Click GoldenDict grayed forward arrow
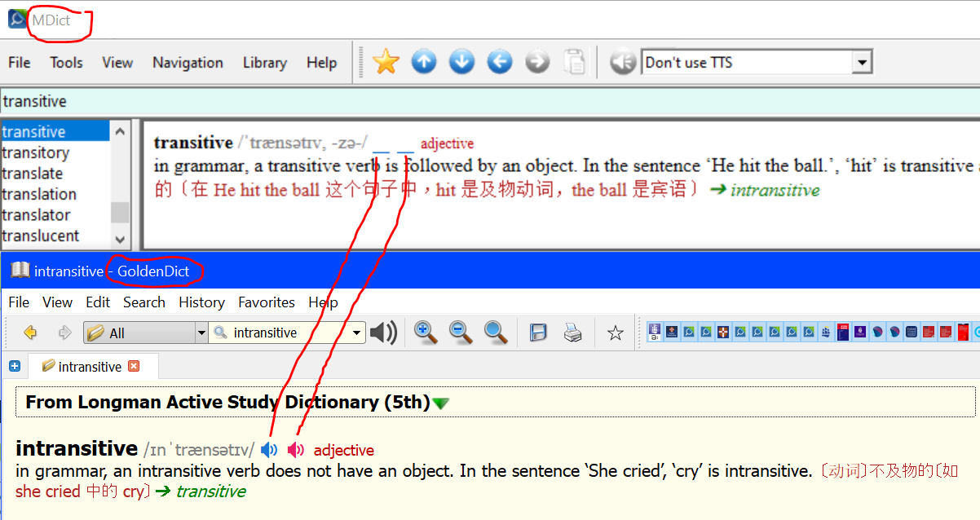The image size is (980, 520). coord(64,333)
